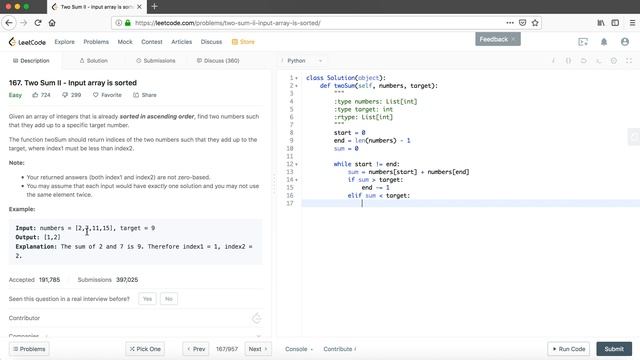Viewport: 640px width, 360px height.
Task: Expand the Console panel
Action: pos(299,349)
